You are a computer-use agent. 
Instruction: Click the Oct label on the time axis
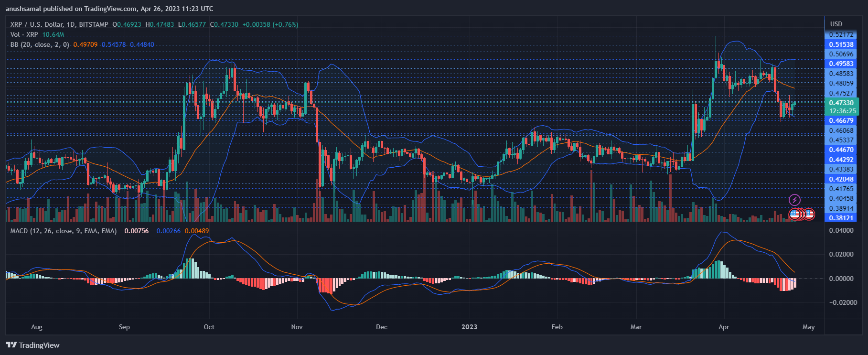point(209,327)
